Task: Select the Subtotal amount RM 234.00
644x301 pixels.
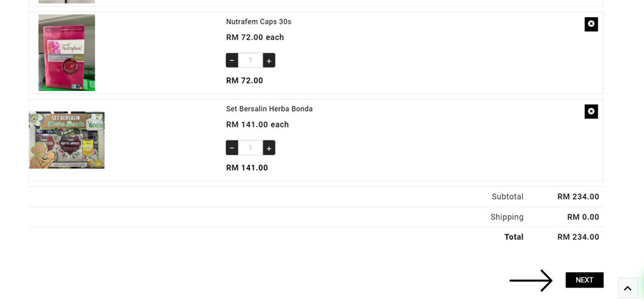Action: point(578,197)
